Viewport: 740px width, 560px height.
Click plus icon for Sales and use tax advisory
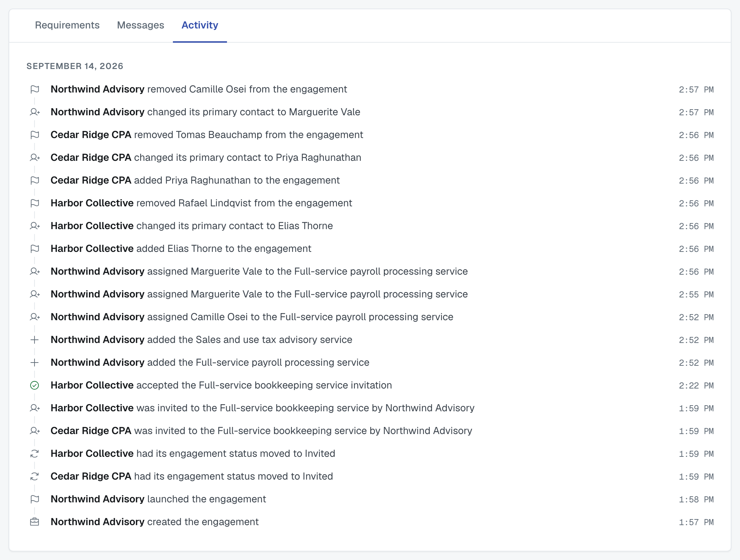click(35, 340)
